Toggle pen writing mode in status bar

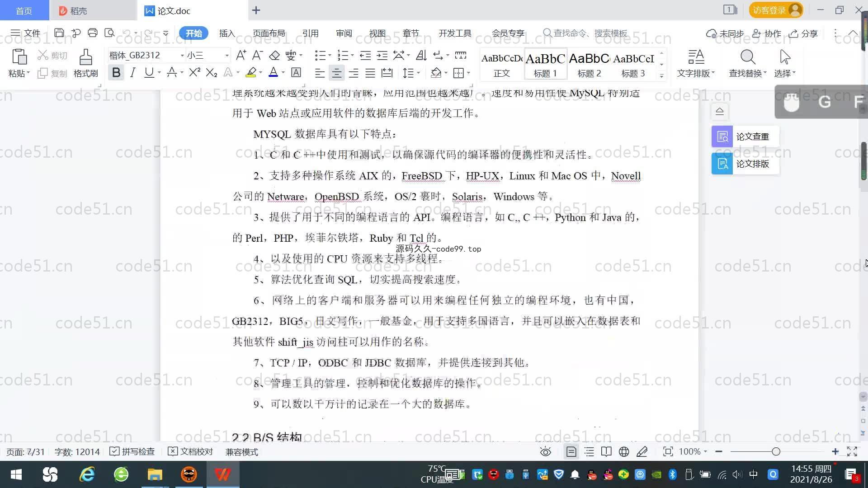[642, 451]
